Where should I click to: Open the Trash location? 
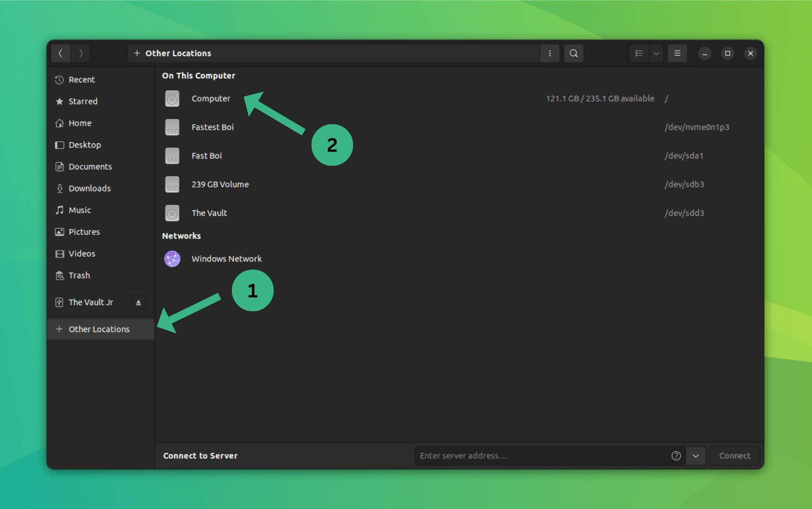click(79, 275)
